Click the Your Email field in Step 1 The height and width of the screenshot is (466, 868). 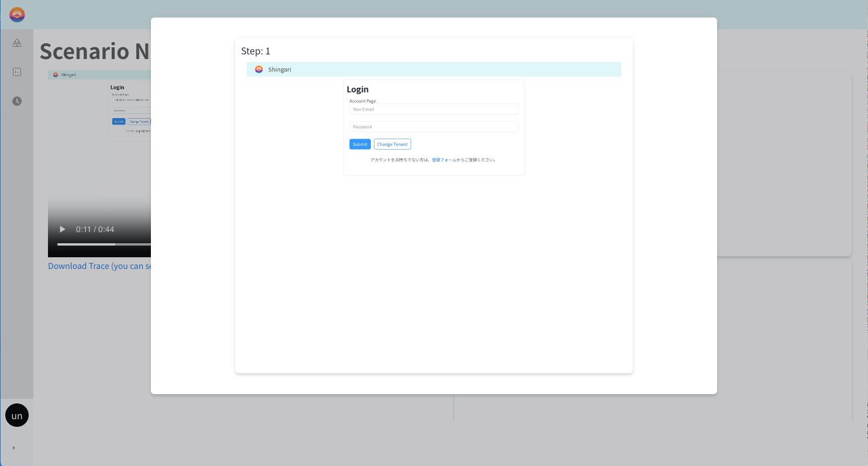coord(433,109)
